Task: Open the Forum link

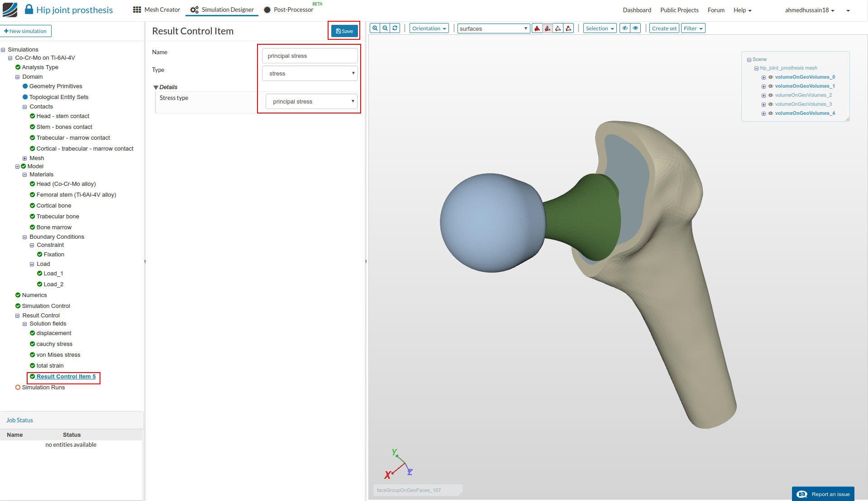Action: pos(716,10)
